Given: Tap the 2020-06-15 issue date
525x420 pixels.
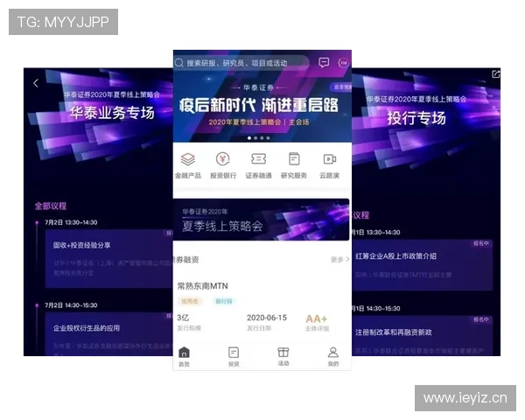Looking at the screenshot, I should 267,318.
